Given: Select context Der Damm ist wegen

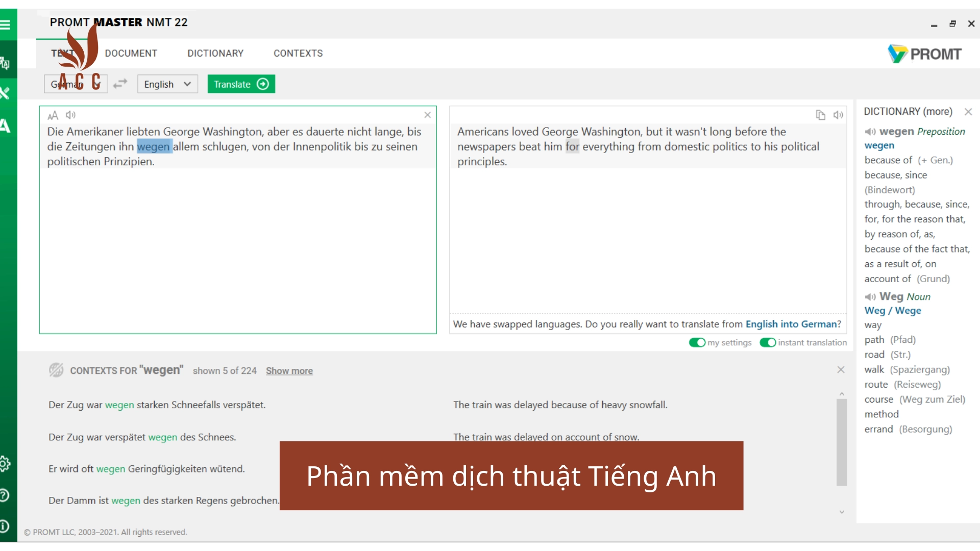Looking at the screenshot, I should click(x=164, y=500).
